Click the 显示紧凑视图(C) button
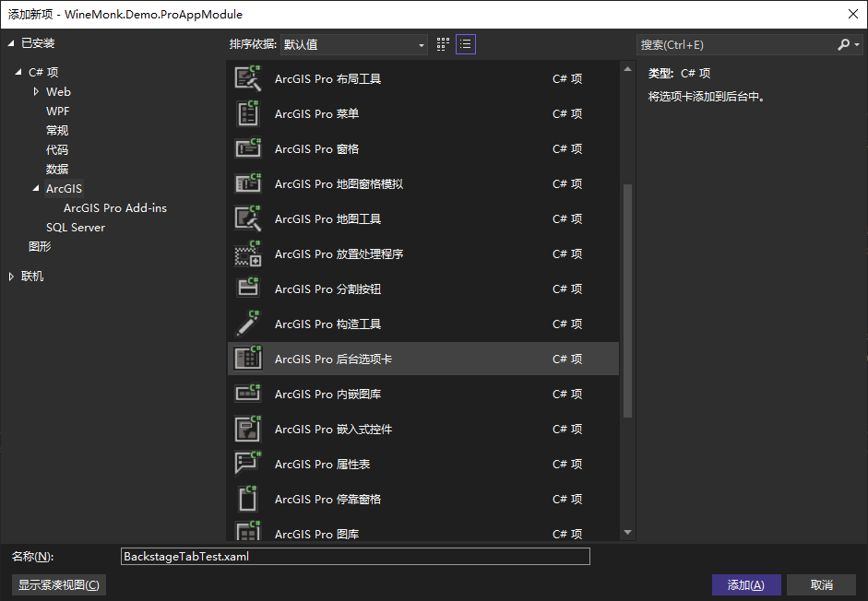 coord(59,585)
